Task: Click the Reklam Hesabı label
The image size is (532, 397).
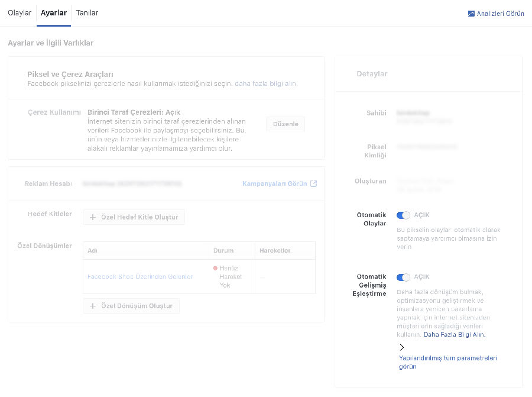Action: point(48,184)
